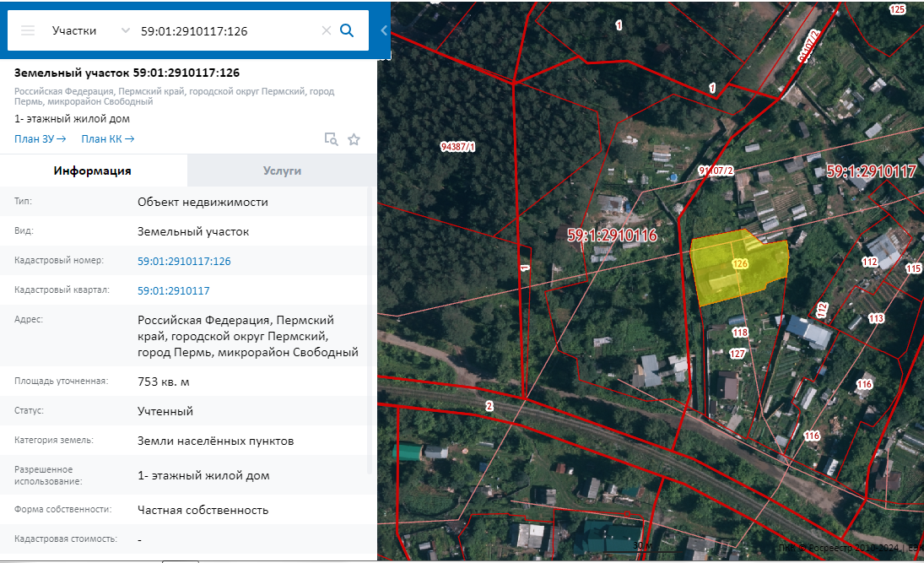Select 1- этажный жилой дом permitted use value
The width and height of the screenshot is (924, 563).
203,476
